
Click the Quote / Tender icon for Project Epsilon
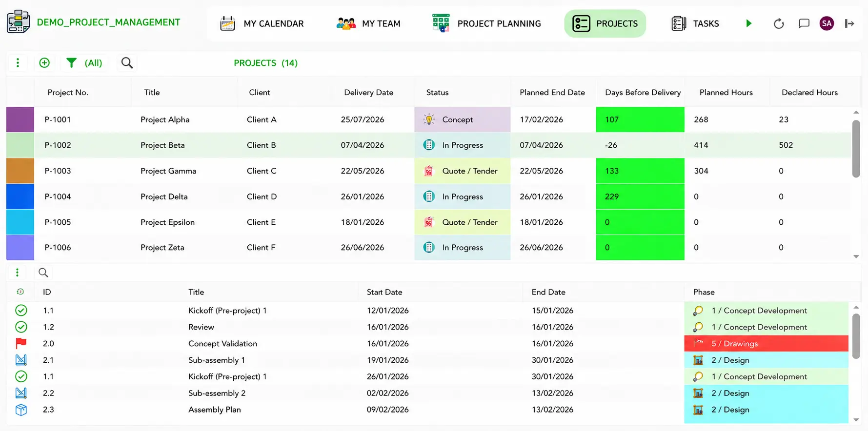click(429, 222)
